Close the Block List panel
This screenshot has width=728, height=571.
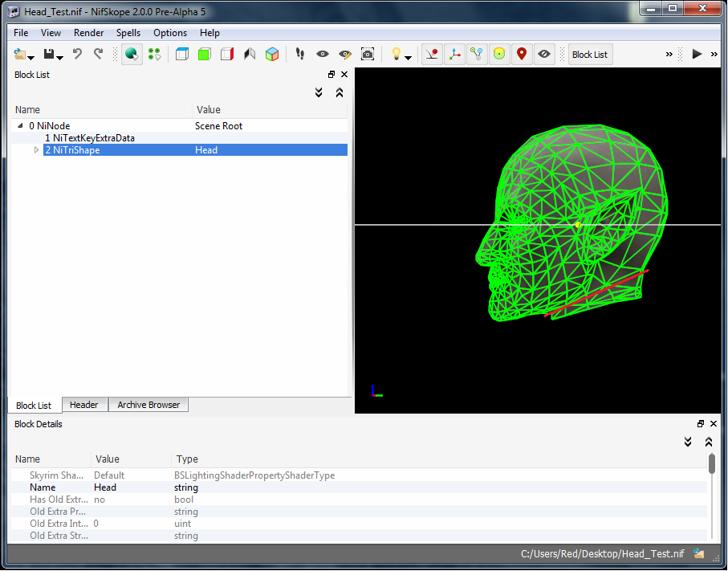(344, 75)
